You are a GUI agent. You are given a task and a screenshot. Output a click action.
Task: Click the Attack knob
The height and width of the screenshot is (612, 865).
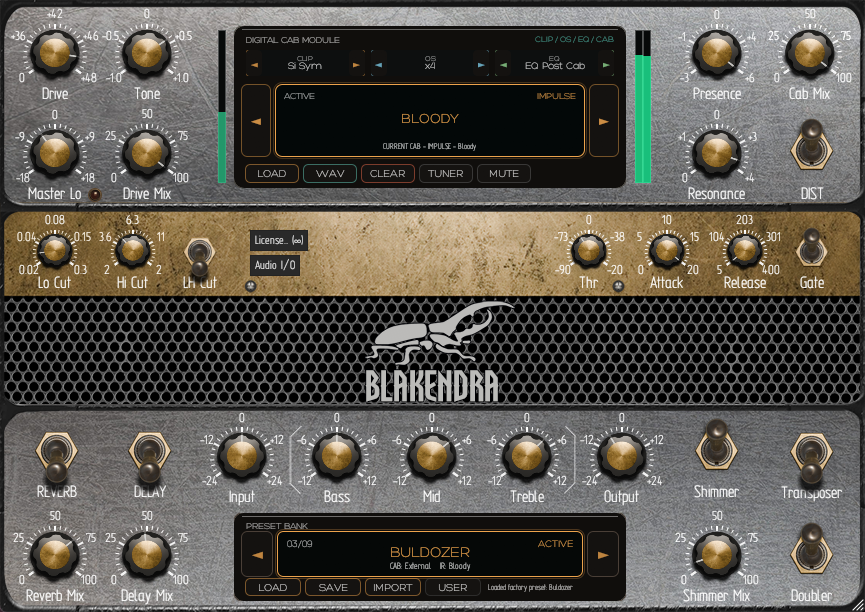(666, 250)
